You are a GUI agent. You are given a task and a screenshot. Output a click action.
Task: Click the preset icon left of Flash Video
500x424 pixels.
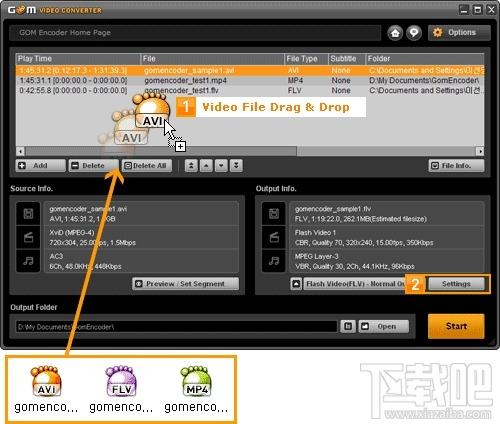pos(296,284)
